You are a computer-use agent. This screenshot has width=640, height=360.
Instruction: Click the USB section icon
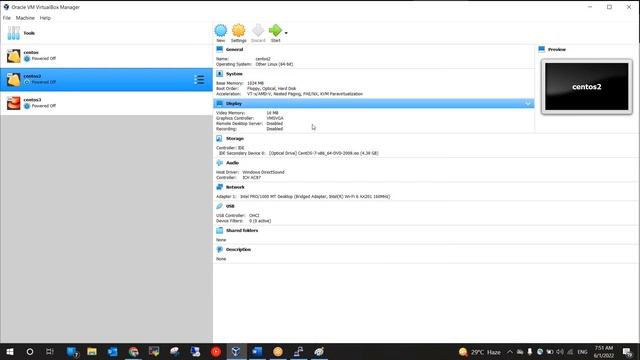[x=220, y=206]
